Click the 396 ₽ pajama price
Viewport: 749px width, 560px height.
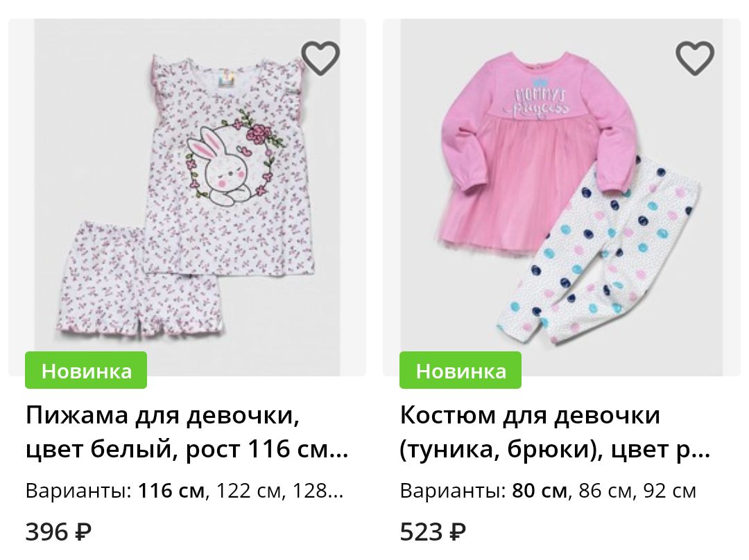[58, 532]
